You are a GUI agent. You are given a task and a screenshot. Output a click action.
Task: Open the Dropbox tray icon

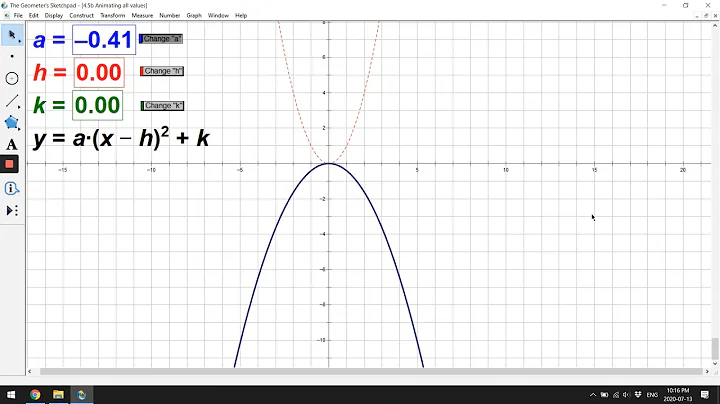pos(638,395)
